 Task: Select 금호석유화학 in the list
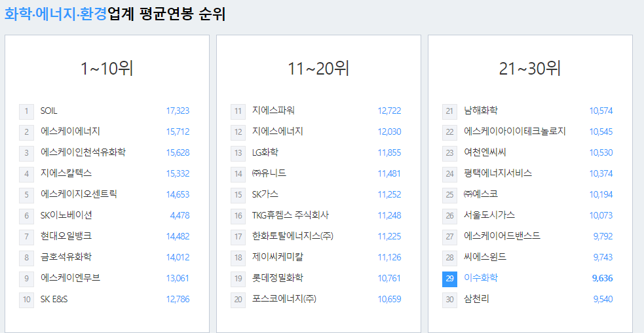click(x=66, y=257)
